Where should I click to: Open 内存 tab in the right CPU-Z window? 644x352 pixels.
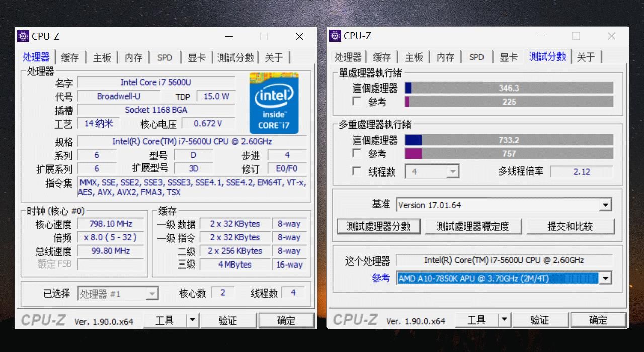446,57
